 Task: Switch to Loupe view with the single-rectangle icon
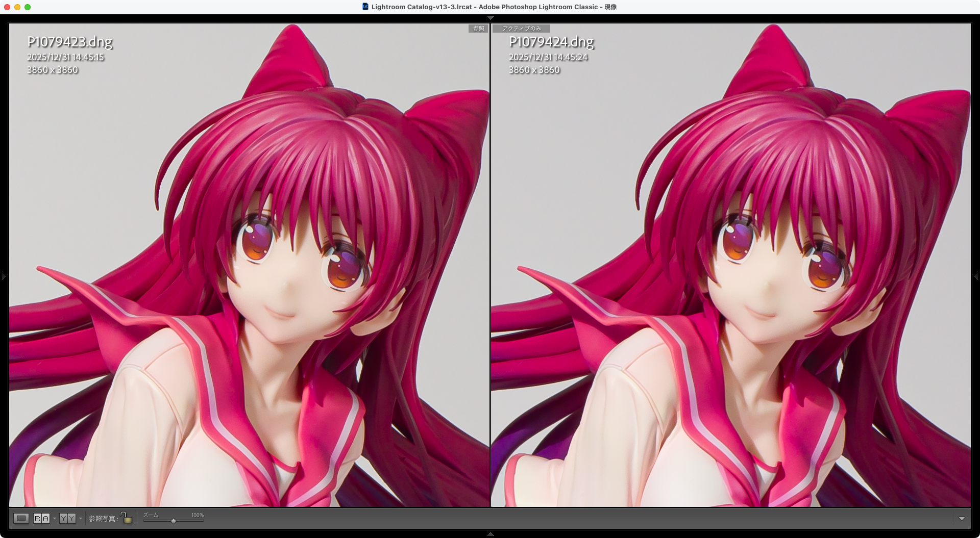21,519
